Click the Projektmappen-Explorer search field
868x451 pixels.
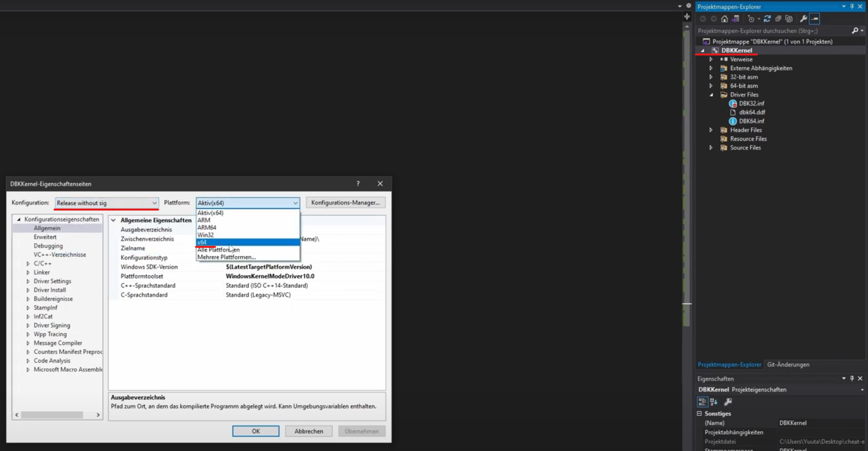point(774,30)
